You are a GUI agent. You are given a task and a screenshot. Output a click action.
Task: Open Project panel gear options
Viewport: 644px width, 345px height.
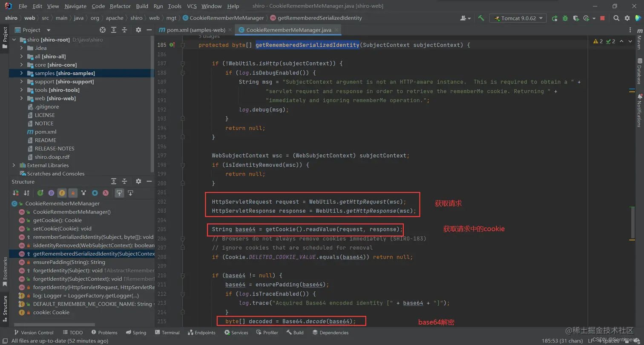(x=138, y=30)
